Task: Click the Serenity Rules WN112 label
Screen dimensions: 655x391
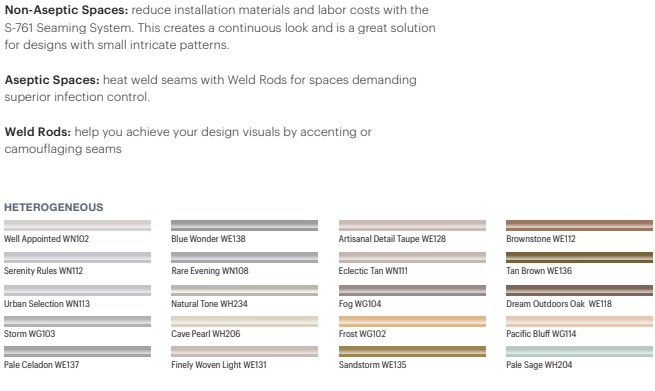Action: [x=43, y=271]
